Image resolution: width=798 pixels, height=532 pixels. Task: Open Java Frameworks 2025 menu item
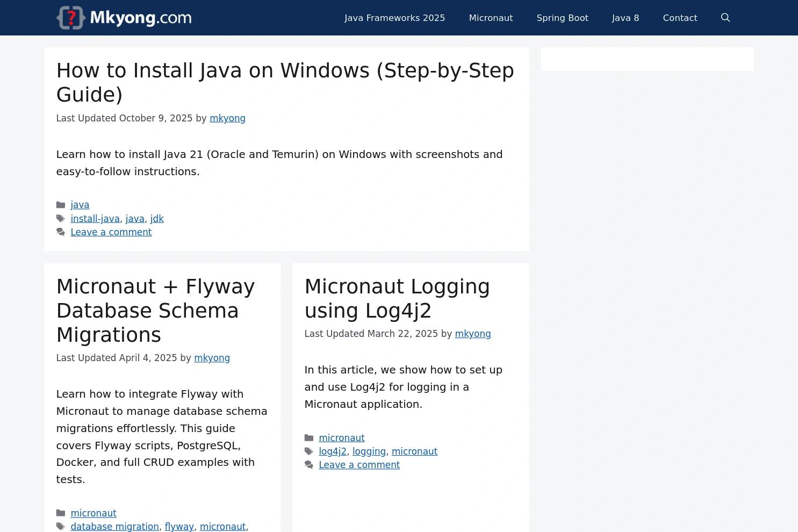(394, 18)
